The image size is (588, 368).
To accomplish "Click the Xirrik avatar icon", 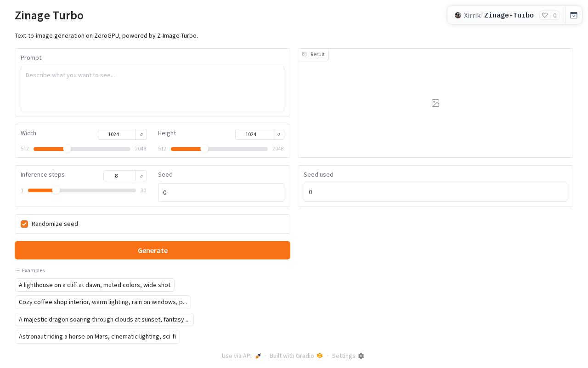I will click(x=458, y=15).
